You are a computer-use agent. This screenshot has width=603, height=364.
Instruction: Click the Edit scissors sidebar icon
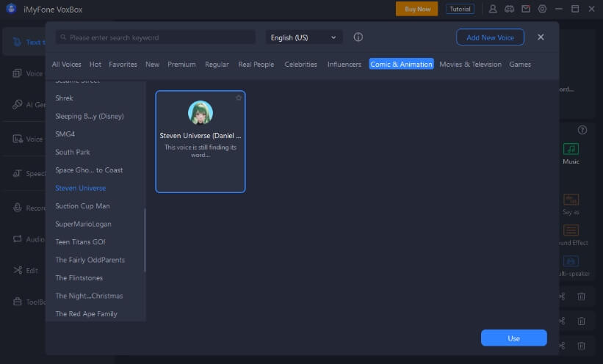click(x=18, y=270)
